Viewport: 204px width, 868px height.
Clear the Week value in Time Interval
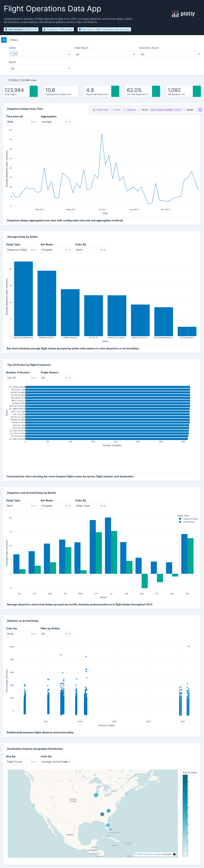(32, 122)
